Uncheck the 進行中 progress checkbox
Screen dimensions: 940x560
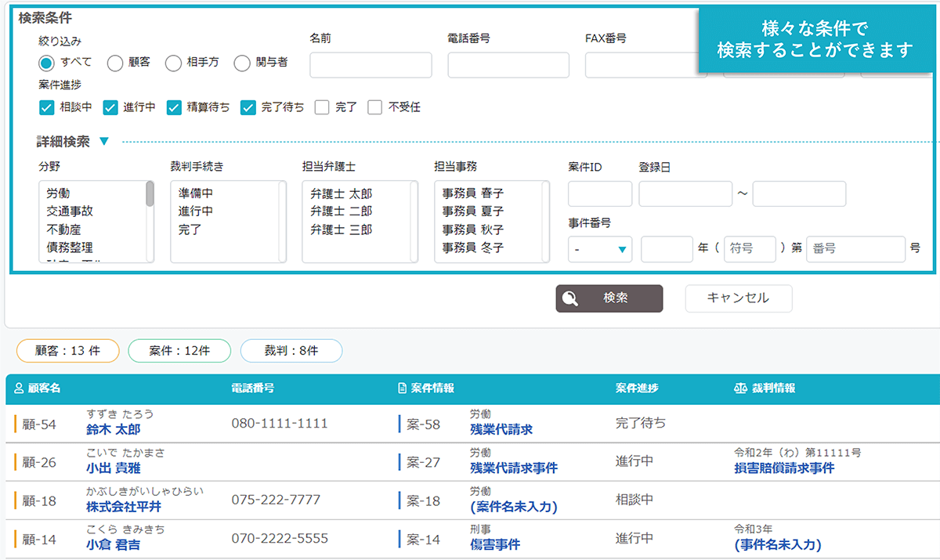pos(110,107)
